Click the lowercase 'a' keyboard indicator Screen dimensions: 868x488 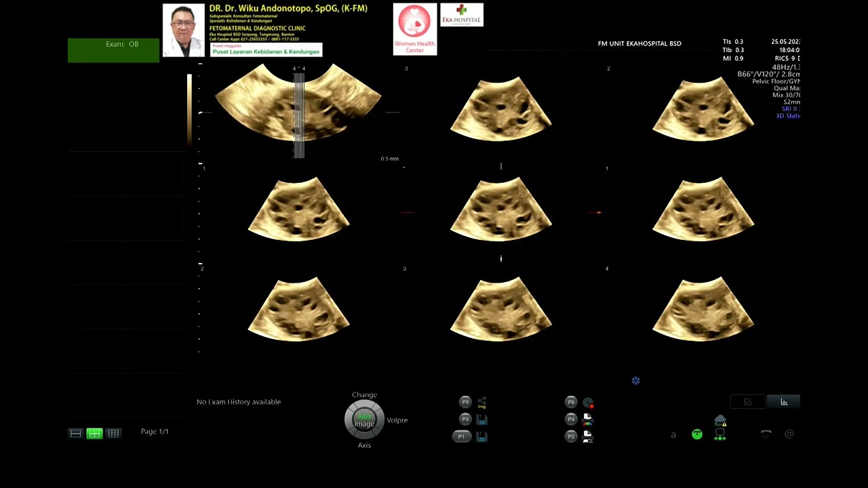[x=673, y=435]
